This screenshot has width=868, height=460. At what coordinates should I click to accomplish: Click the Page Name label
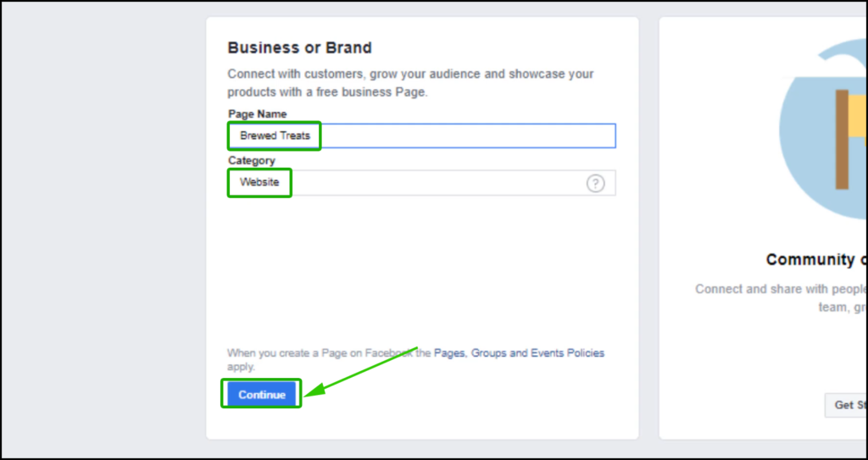pos(258,114)
